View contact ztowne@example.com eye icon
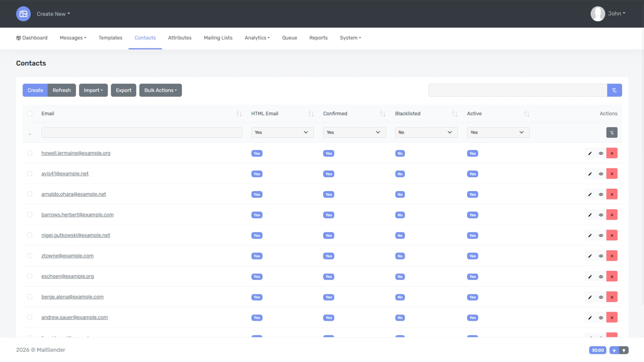 pyautogui.click(x=601, y=256)
